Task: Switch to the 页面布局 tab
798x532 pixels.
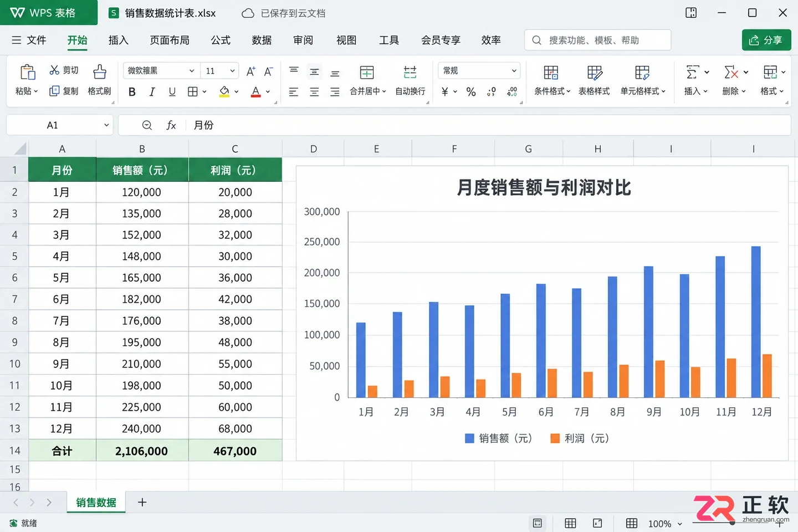Action: click(x=170, y=40)
